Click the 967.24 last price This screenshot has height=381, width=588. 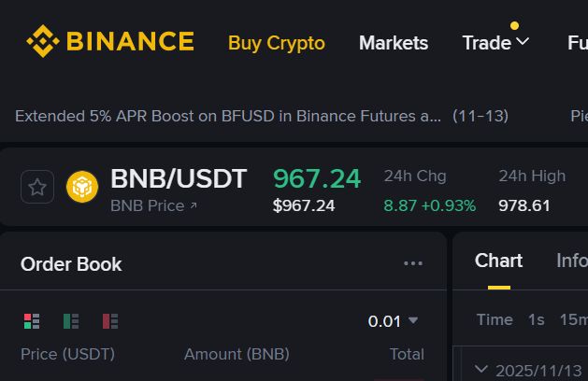tap(316, 177)
